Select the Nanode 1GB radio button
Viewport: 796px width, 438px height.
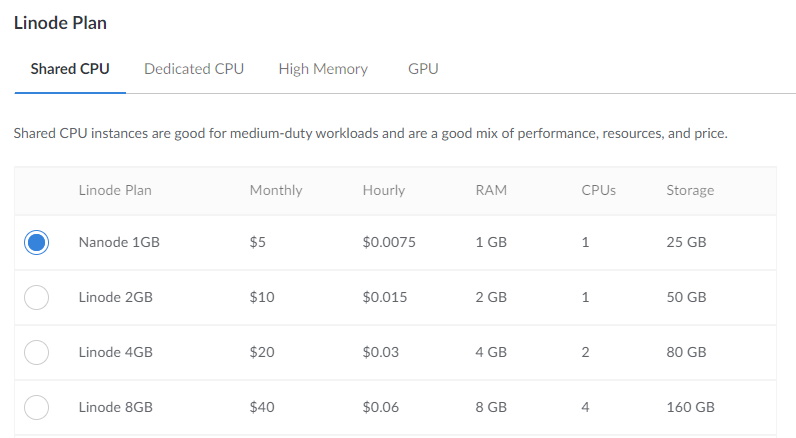[37, 242]
